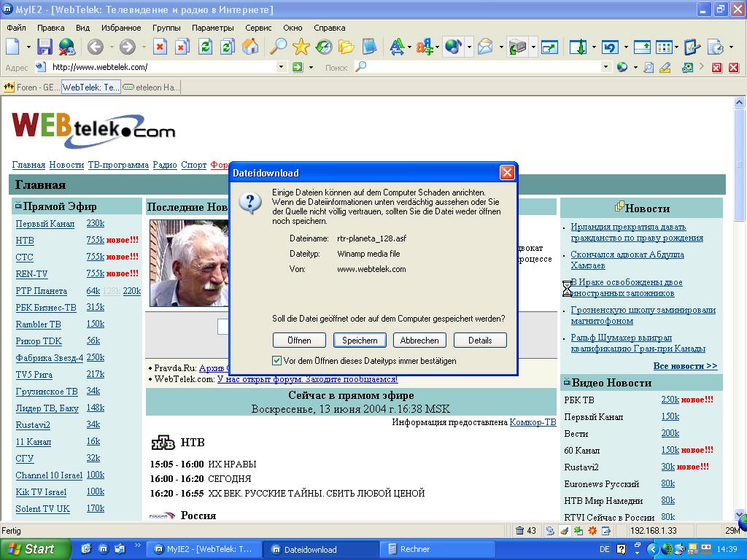Click the fullscreen window toolbar icon
Image resolution: width=747 pixels, height=560 pixels.
[550, 47]
